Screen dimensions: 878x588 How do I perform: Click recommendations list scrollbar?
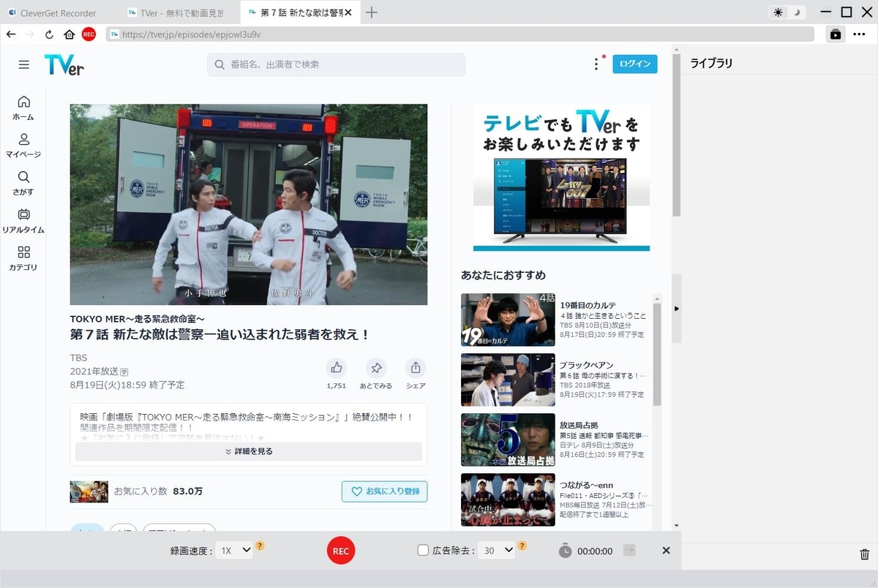pyautogui.click(x=657, y=355)
